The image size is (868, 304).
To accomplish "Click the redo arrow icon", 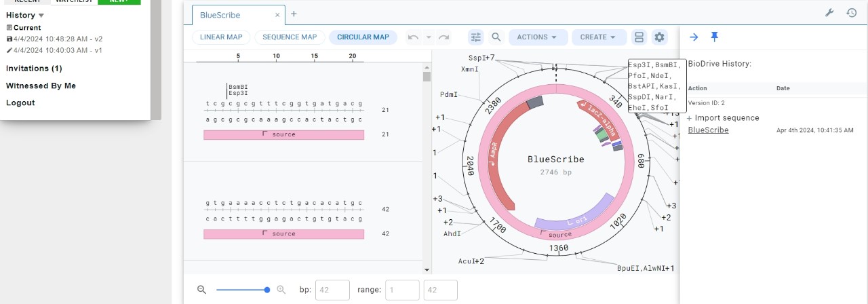I will pyautogui.click(x=444, y=37).
